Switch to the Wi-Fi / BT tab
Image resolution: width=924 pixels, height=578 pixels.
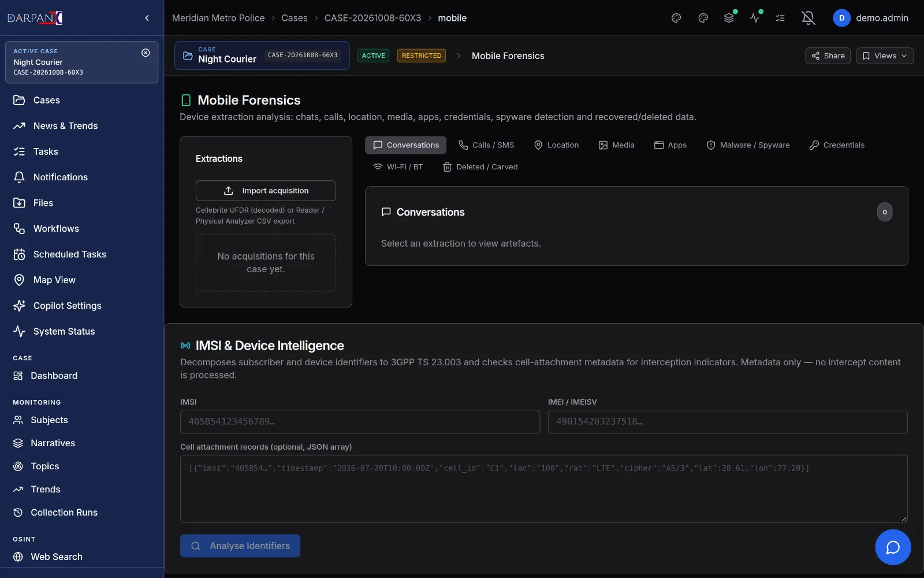click(x=397, y=167)
